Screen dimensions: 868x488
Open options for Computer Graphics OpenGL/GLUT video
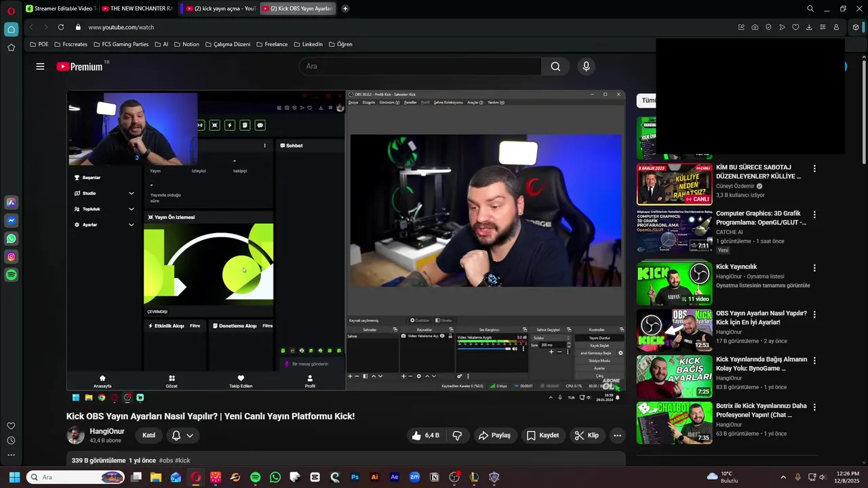coord(814,215)
